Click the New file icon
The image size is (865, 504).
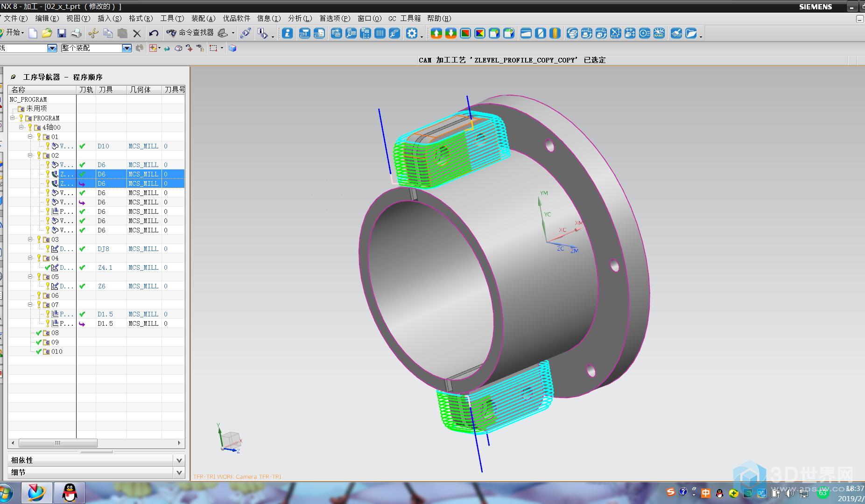(33, 33)
